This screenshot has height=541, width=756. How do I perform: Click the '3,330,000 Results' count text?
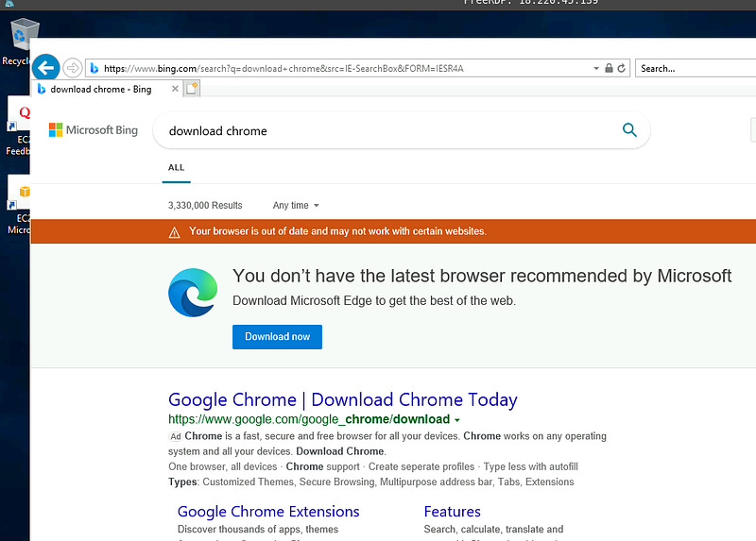tap(205, 205)
